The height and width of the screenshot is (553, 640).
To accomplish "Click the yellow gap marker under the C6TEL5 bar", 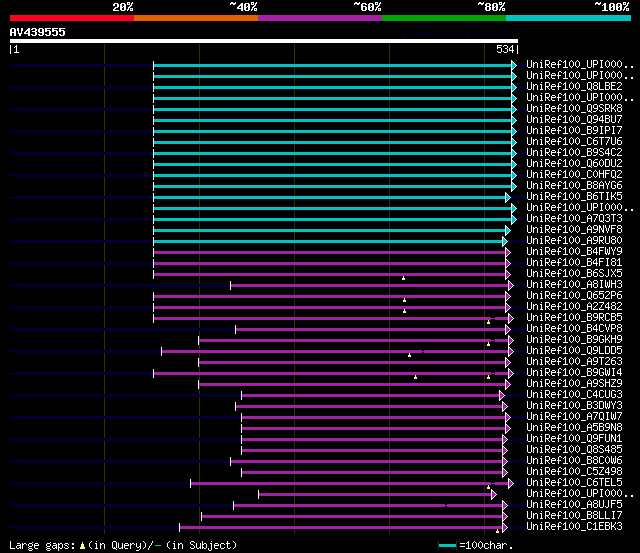I will tap(489, 487).
